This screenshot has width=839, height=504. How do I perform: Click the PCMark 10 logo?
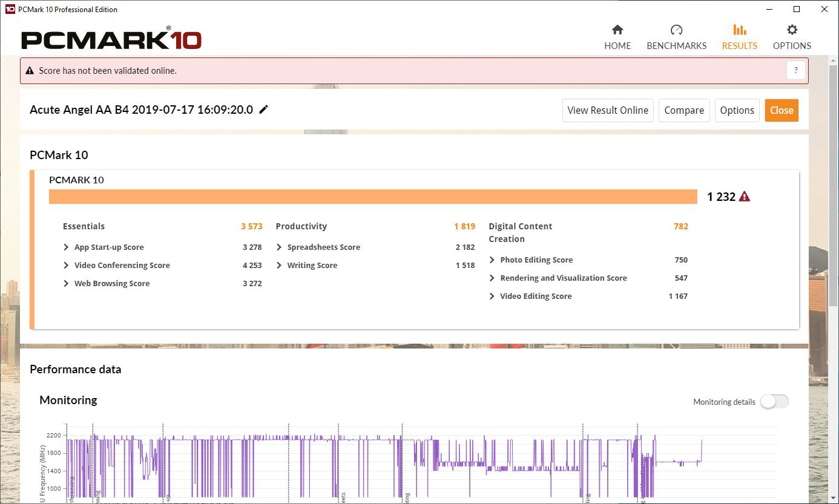tap(111, 38)
